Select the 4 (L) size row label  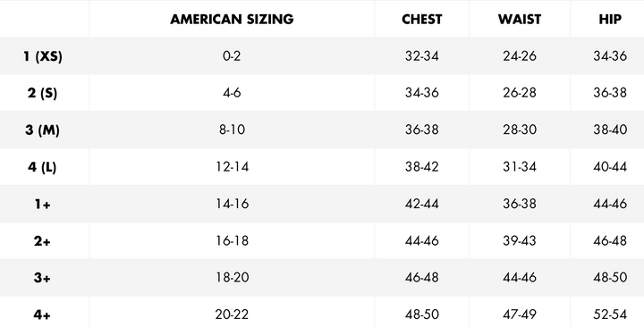point(42,167)
